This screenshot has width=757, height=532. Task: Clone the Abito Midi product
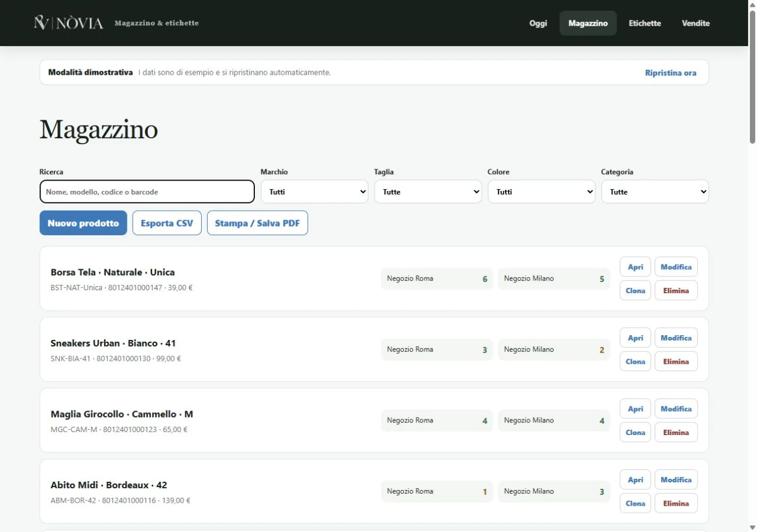[x=635, y=503]
